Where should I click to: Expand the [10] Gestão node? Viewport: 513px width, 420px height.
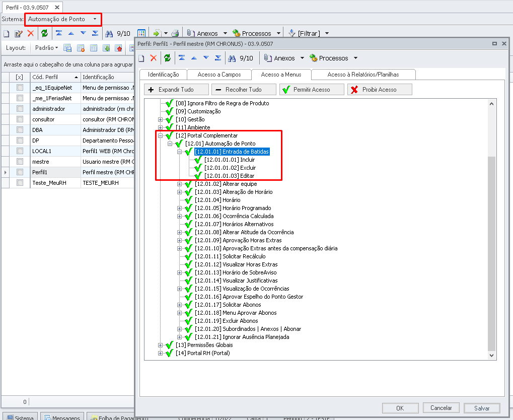[160, 119]
